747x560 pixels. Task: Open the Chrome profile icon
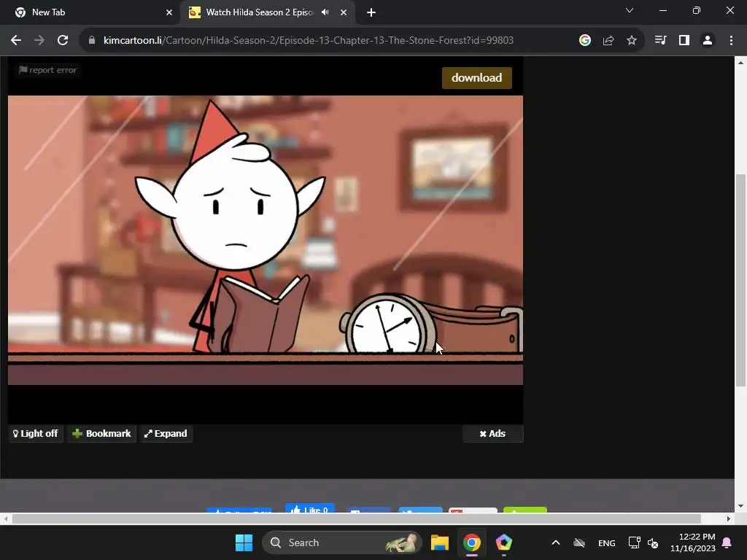tap(708, 41)
